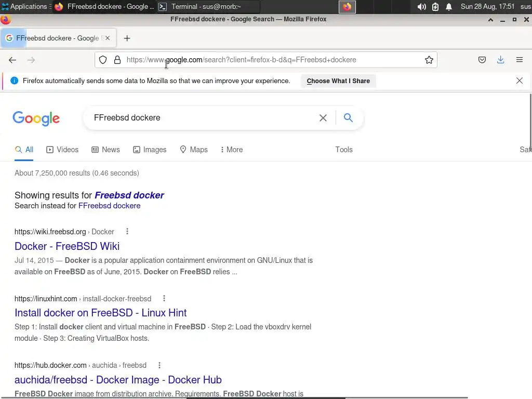Image resolution: width=532 pixels, height=399 pixels.
Task: Open the Firefox downloads panel
Action: (500, 60)
